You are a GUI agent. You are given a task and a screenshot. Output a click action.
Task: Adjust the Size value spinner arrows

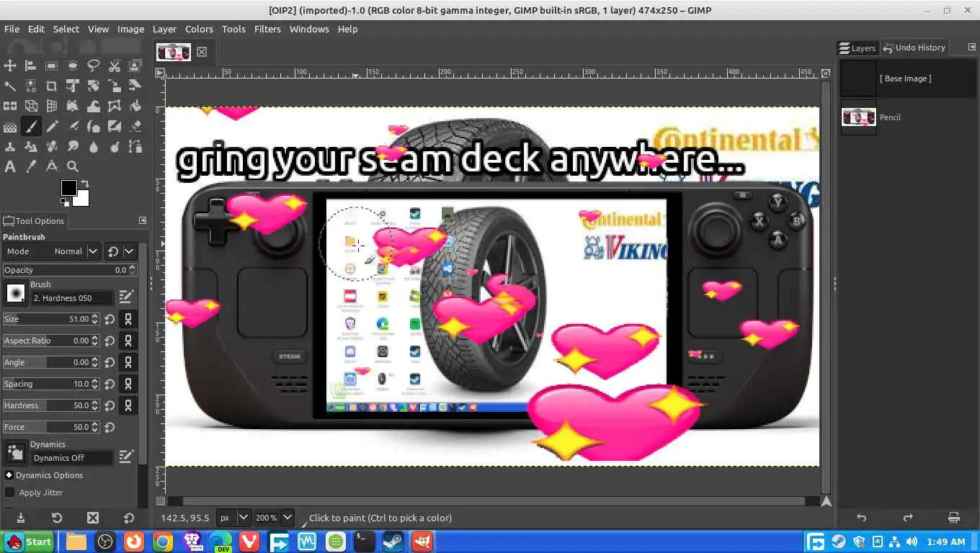[x=93, y=319]
